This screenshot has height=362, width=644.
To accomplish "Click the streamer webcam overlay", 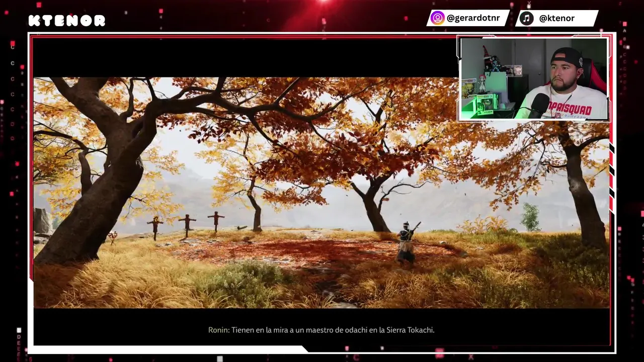I will (x=534, y=78).
